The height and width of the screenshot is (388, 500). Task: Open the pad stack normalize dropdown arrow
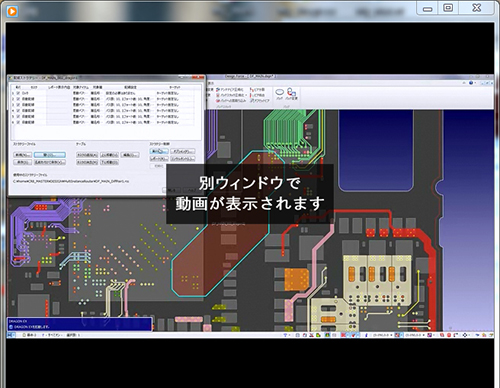point(247,95)
